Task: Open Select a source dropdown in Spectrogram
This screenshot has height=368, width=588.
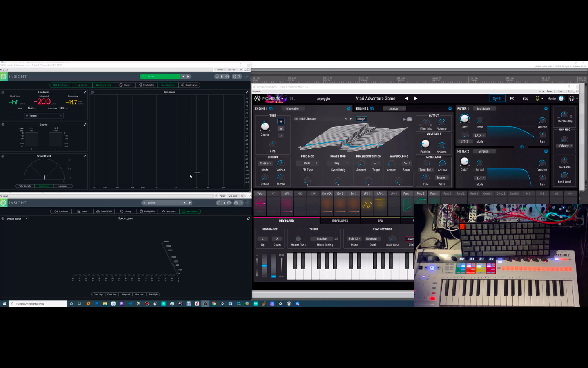Action: click(x=16, y=218)
